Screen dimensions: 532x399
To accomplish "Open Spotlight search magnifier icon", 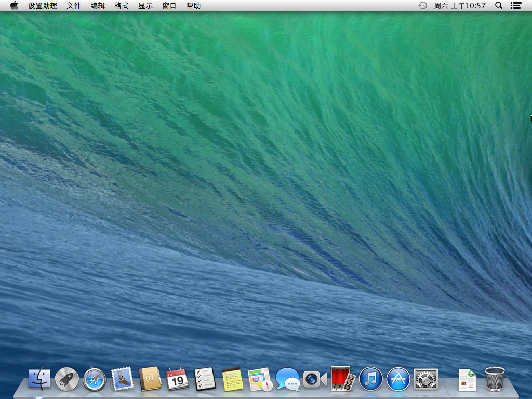I will 499,5.
